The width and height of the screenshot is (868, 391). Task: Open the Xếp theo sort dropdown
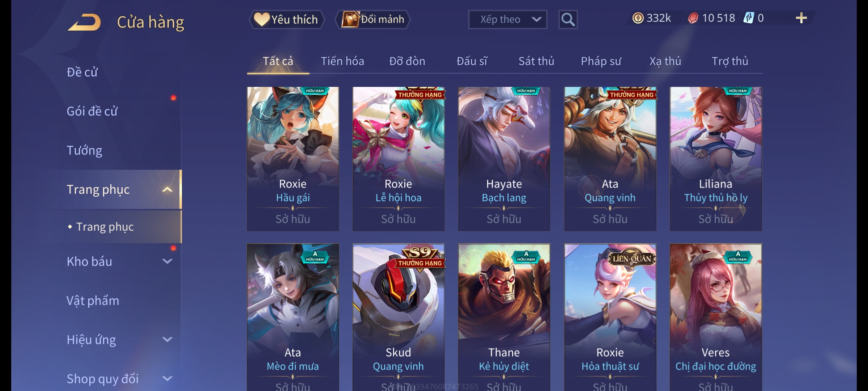507,20
